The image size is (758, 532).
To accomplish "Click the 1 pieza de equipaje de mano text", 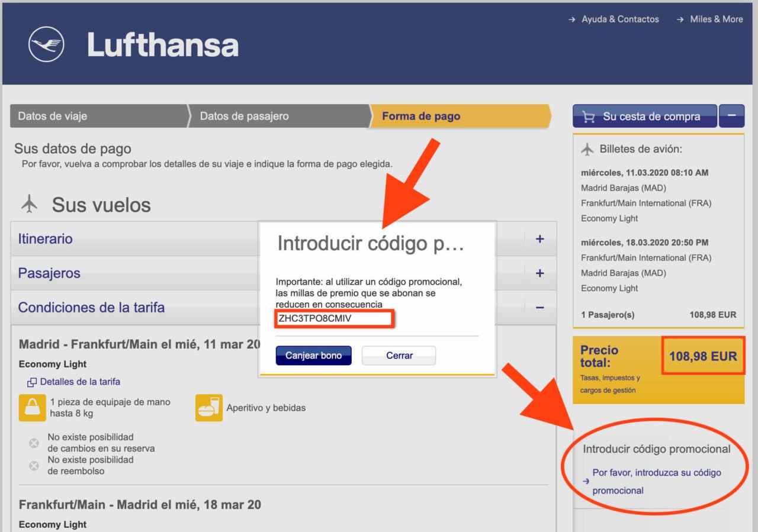I will coord(110,408).
